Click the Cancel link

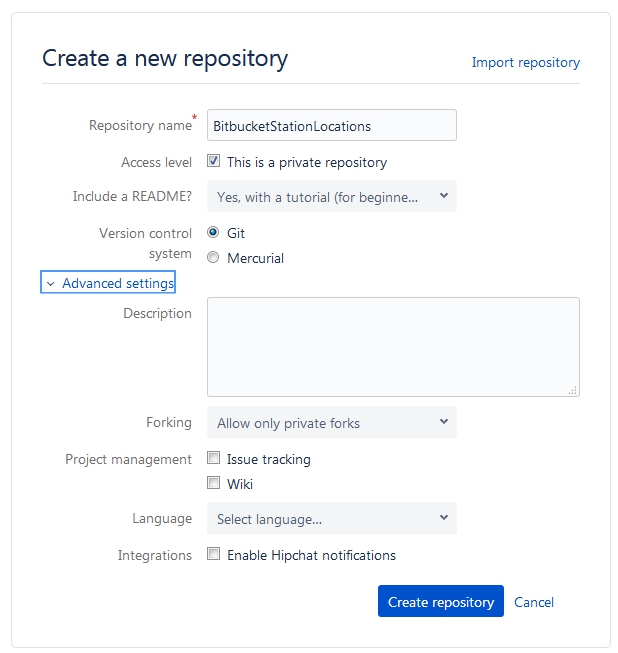point(533,602)
